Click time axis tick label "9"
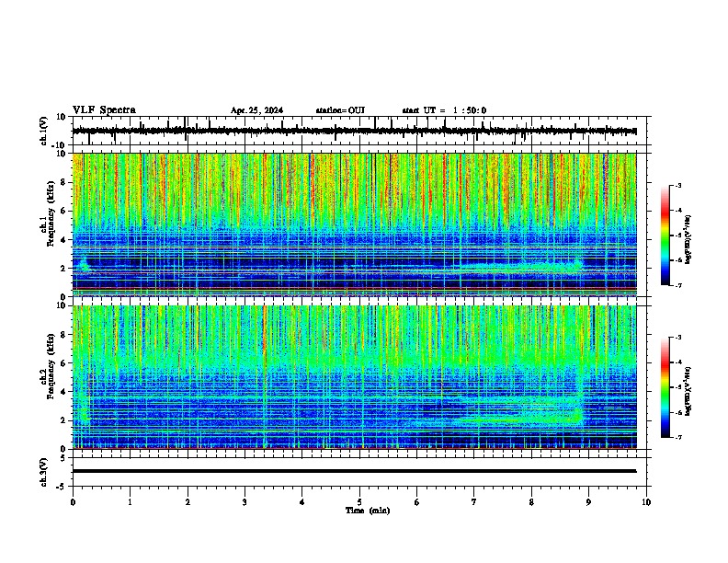 pos(588,502)
